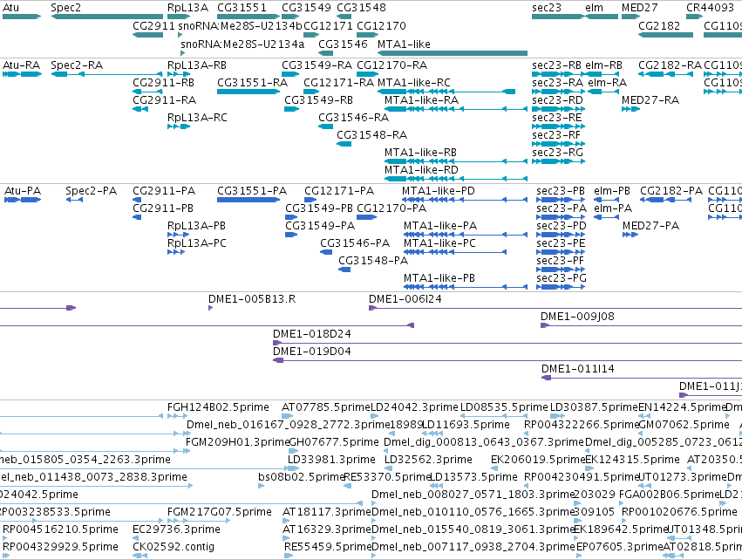Click the MTA1-like-PD protein label
The width and height of the screenshot is (742, 560).
click(x=439, y=191)
